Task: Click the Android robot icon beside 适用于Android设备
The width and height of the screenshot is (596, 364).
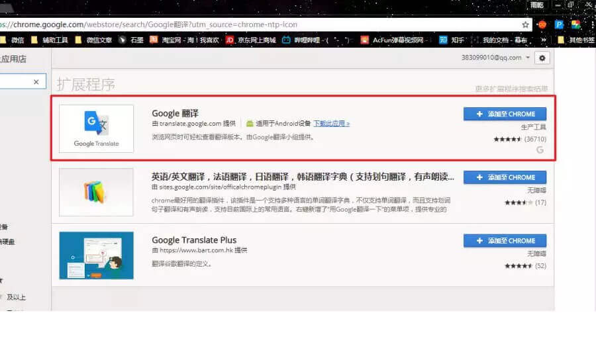Action: tap(250, 124)
